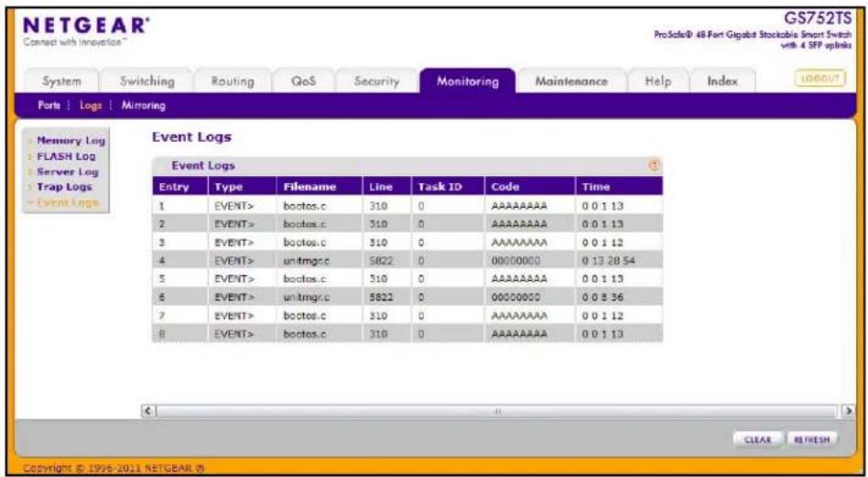Screen dimensions: 868x477
Task: Click the horizontal scrollbar right arrow
Action: tap(847, 412)
